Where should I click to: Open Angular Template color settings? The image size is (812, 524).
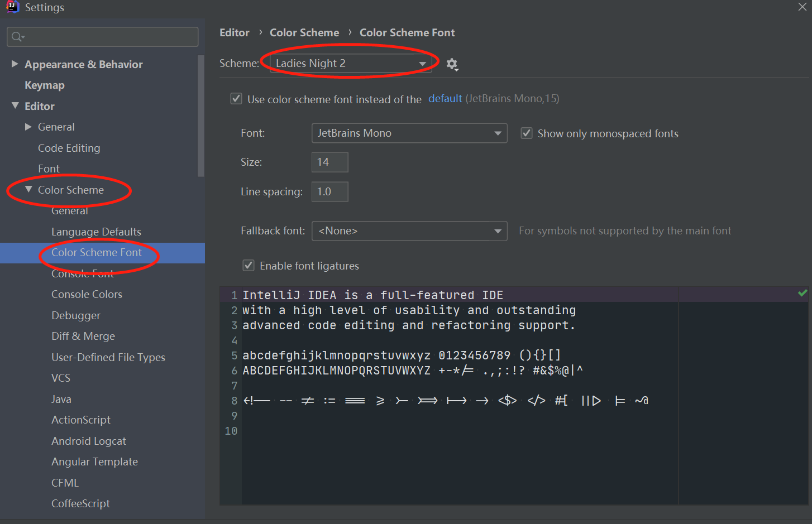coord(94,461)
